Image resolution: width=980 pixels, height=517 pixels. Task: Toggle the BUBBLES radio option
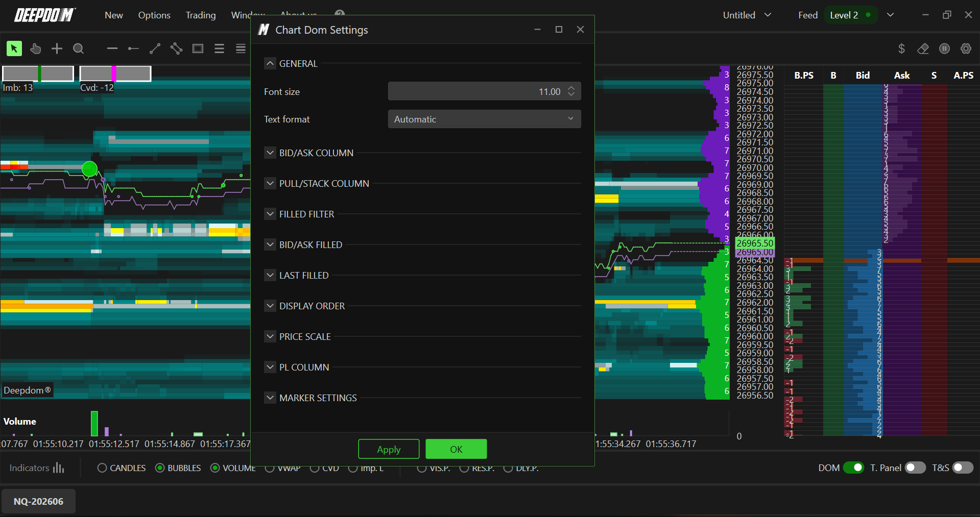click(178, 468)
